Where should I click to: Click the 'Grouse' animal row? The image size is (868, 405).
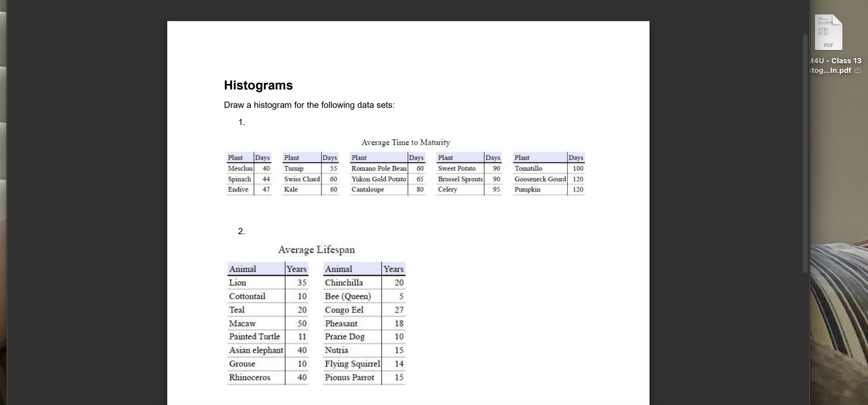pyautogui.click(x=268, y=364)
